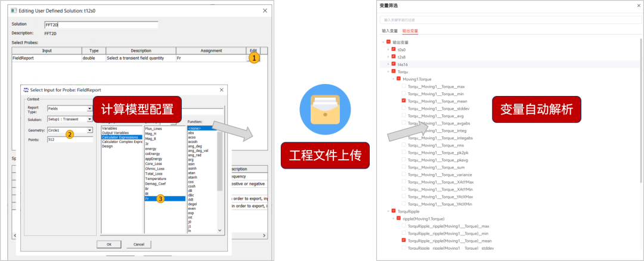Click Cancel in Select Input dialog
This screenshot has width=644, height=261.
138,244
